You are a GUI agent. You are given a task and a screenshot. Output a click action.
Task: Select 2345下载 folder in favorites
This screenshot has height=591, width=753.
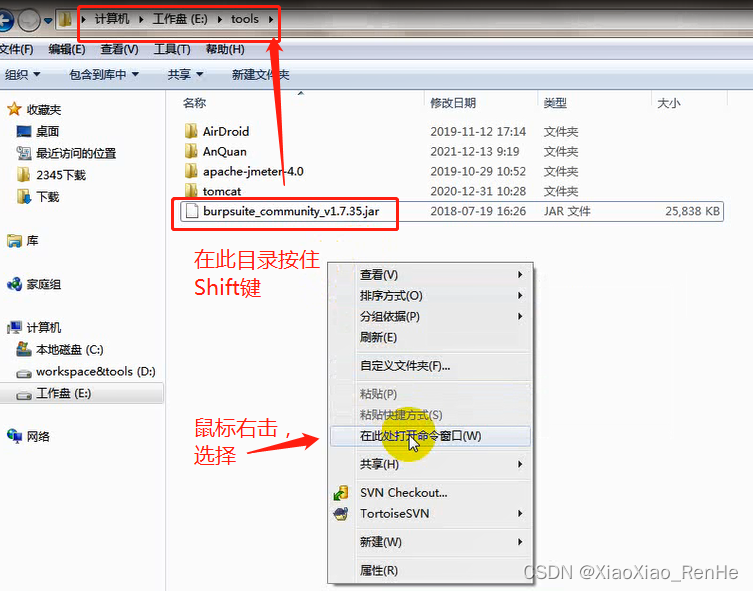coord(61,175)
